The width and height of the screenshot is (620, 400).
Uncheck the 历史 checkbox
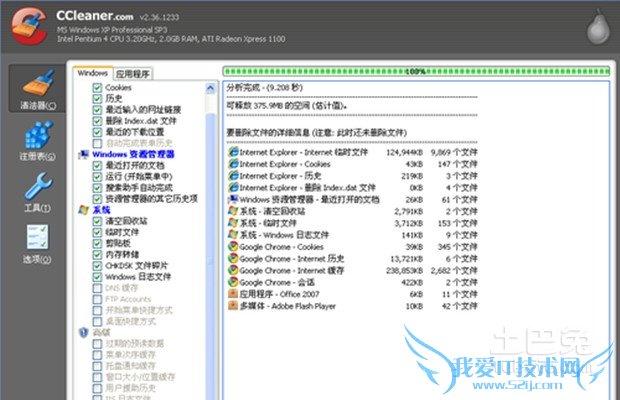(x=97, y=98)
